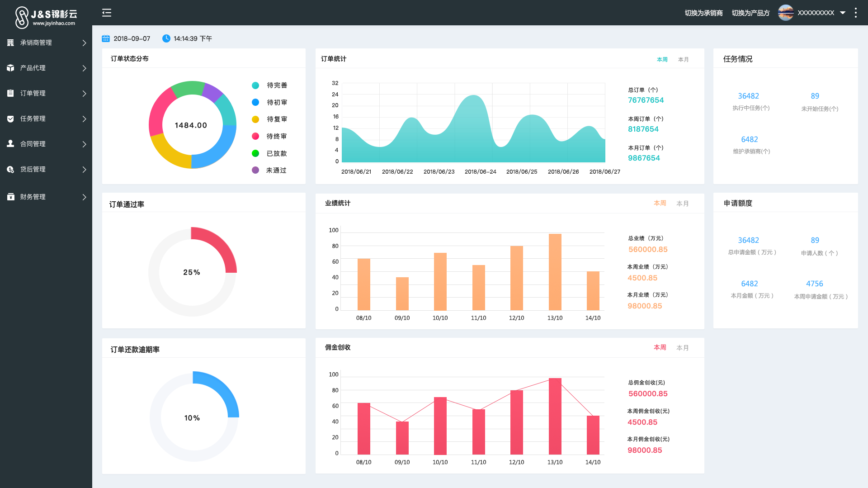
Task: Click the user avatar picture
Action: (786, 13)
